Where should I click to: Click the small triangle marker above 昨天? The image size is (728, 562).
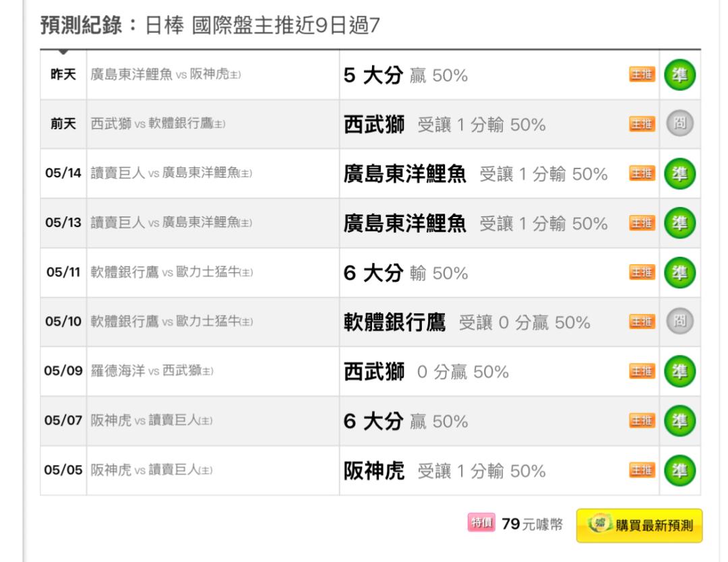(x=63, y=51)
